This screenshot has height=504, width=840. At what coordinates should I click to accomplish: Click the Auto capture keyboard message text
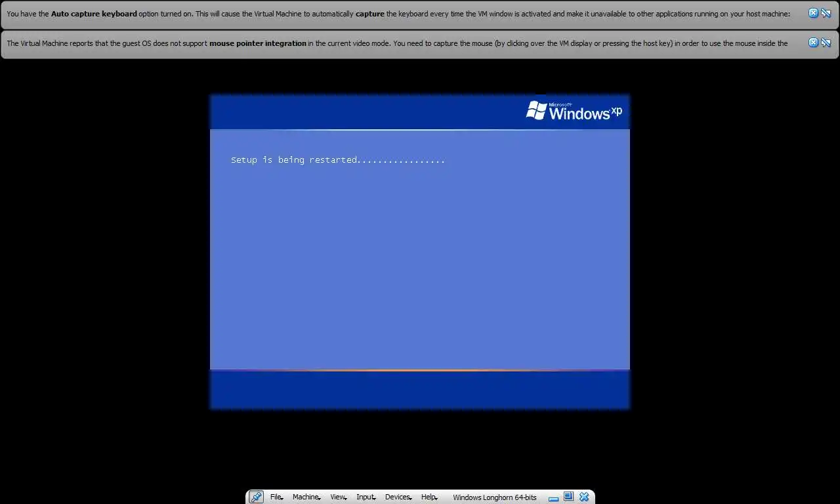coord(398,14)
